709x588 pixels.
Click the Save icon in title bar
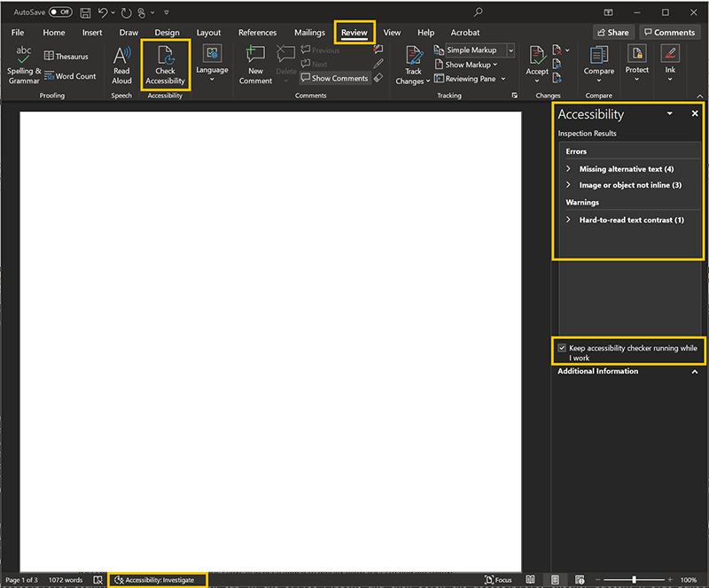pyautogui.click(x=85, y=13)
